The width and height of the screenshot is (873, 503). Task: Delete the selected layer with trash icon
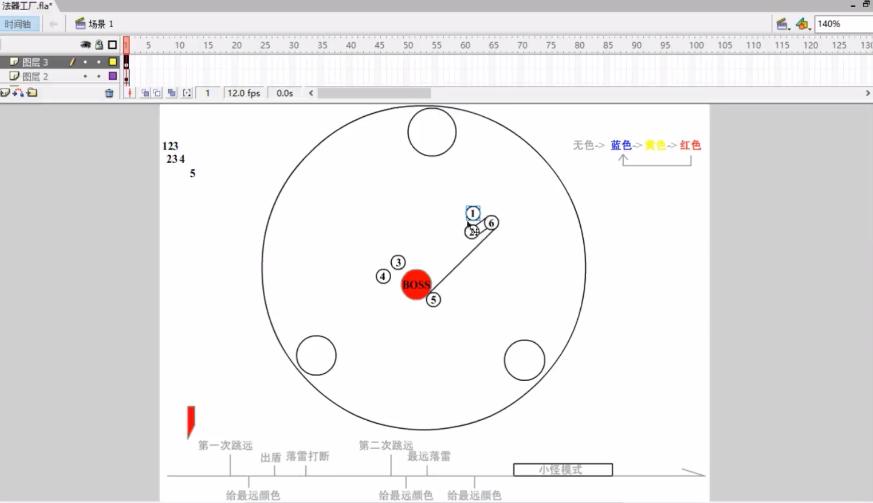[110, 93]
